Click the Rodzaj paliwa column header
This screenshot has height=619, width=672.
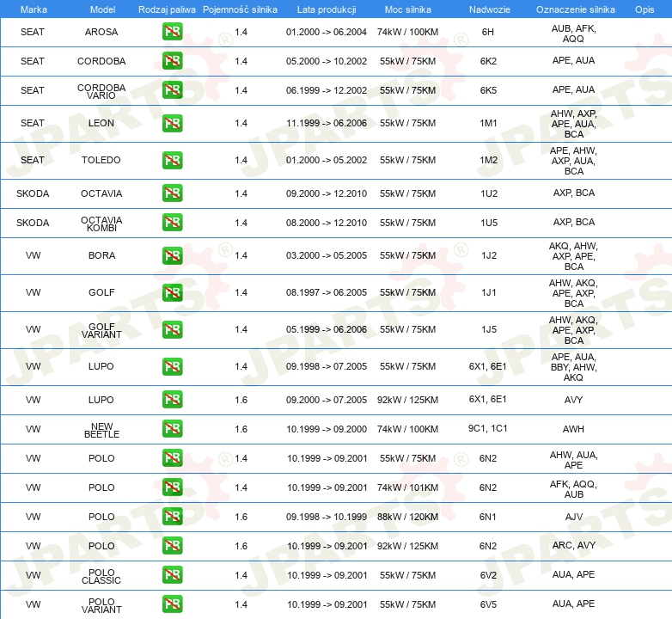[167, 9]
